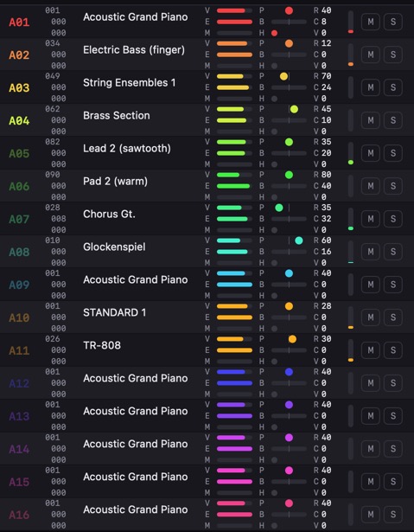Viewport: 414px width, 532px height.
Task: Click the A16 reverb value 40
Action: [326, 503]
